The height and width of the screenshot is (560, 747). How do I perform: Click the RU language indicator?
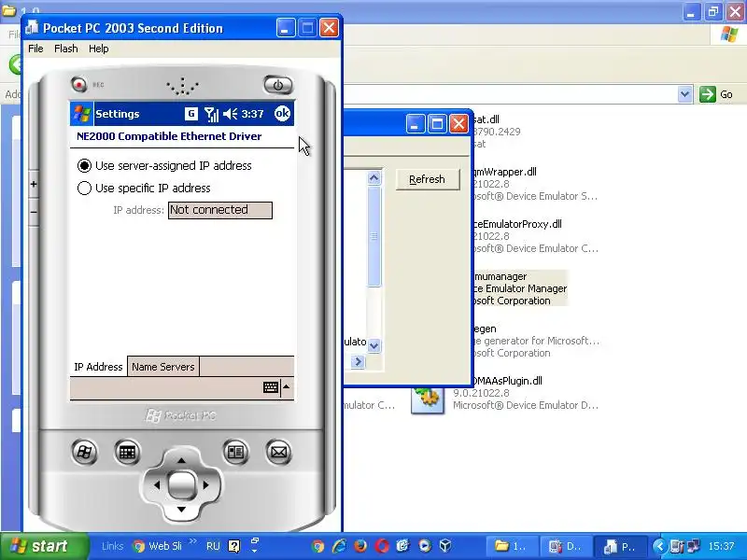(x=213, y=546)
